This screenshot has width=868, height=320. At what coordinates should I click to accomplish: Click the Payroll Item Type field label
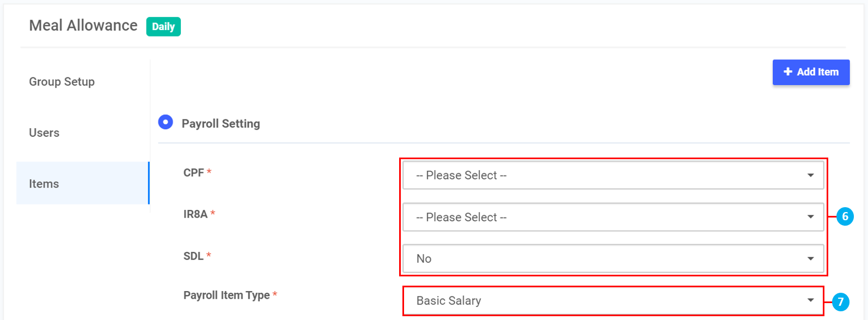point(227,295)
